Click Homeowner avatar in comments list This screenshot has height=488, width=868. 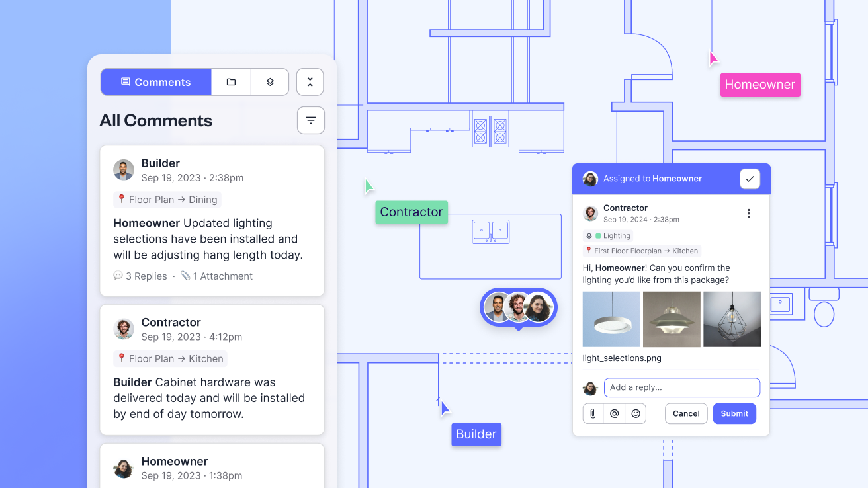coord(124,468)
